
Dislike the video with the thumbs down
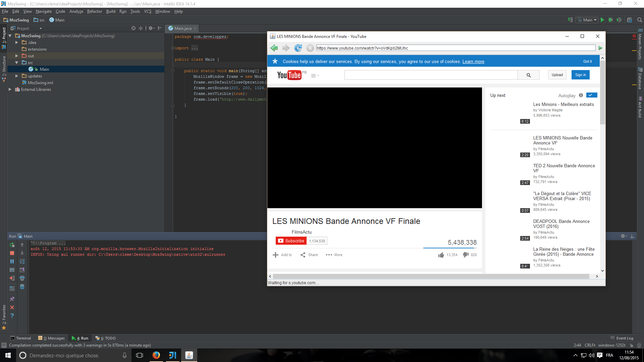click(x=466, y=255)
